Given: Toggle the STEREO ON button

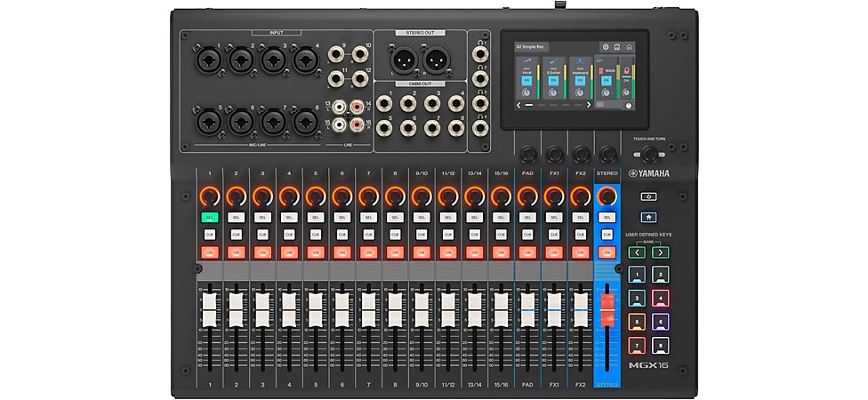Looking at the screenshot, I should coord(607,252).
